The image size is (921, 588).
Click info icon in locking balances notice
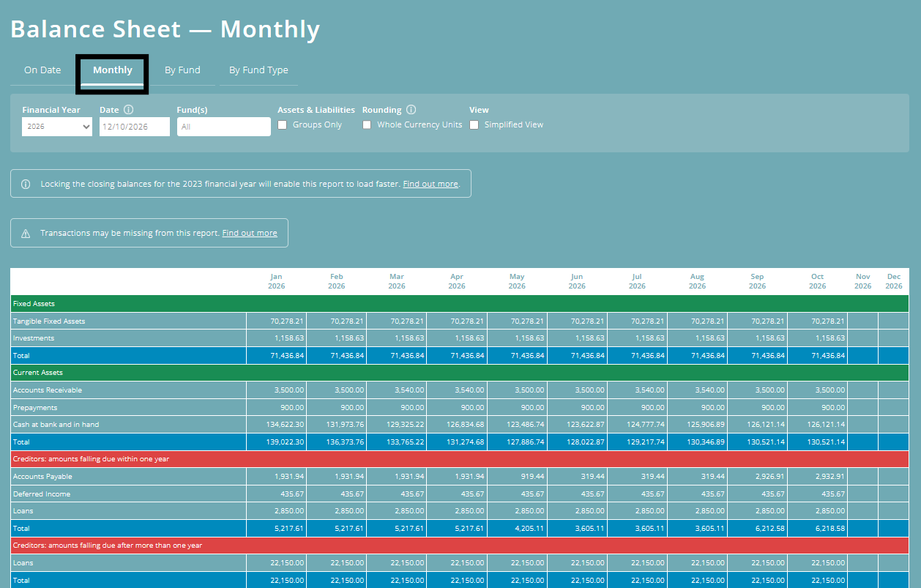pos(26,184)
